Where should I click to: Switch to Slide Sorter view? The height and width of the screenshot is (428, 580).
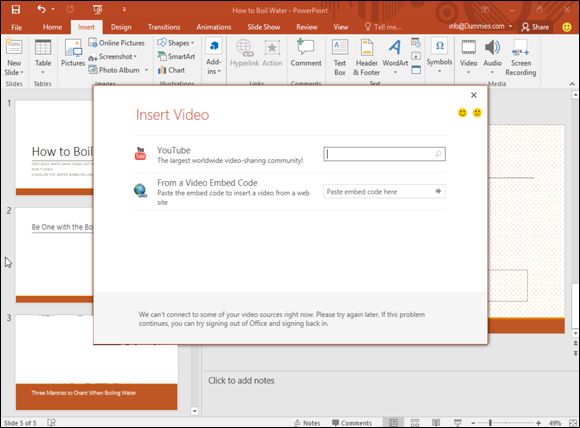[415, 422]
